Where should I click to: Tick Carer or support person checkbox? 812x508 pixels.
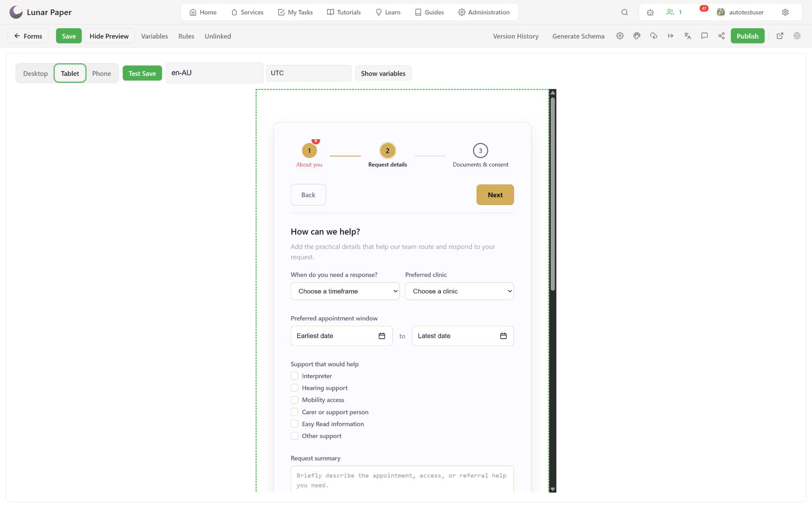[295, 412]
